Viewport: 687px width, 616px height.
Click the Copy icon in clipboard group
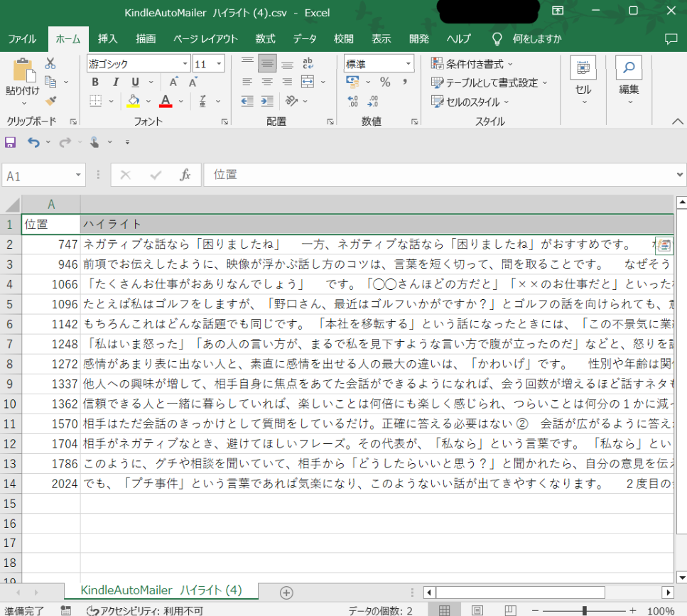coord(50,82)
